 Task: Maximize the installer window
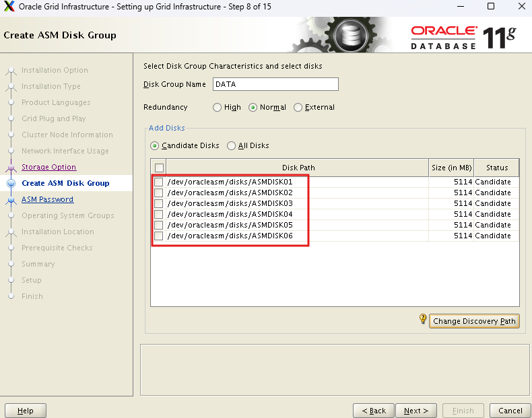pos(491,6)
